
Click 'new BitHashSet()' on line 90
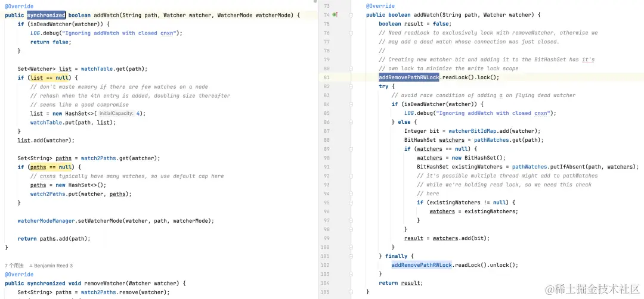[x=477, y=158]
